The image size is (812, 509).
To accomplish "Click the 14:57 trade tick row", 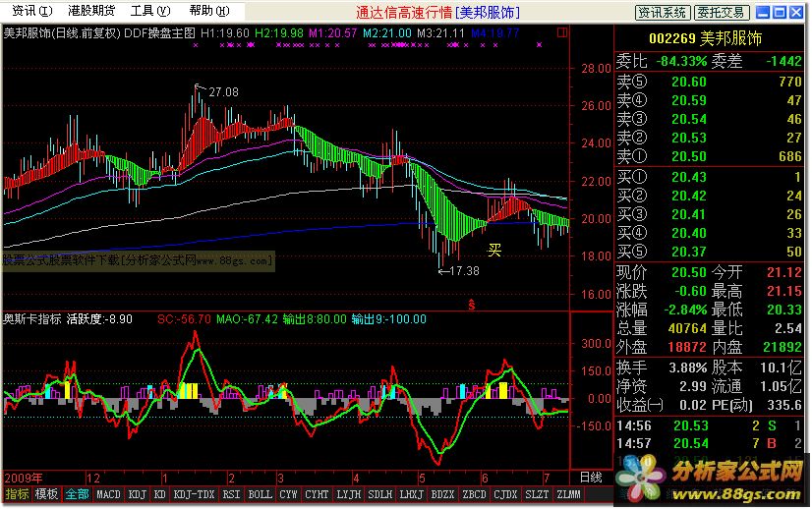I will (709, 444).
